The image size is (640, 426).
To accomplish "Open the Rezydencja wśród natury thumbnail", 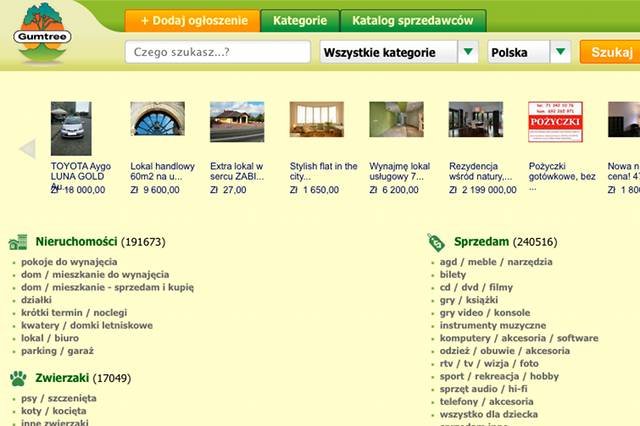I will pos(476,119).
